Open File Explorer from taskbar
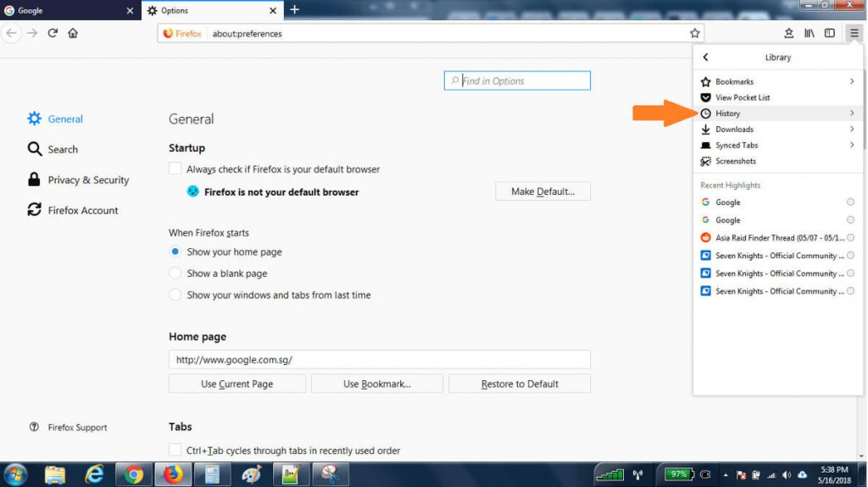Image resolution: width=868 pixels, height=487 pixels. (x=55, y=475)
